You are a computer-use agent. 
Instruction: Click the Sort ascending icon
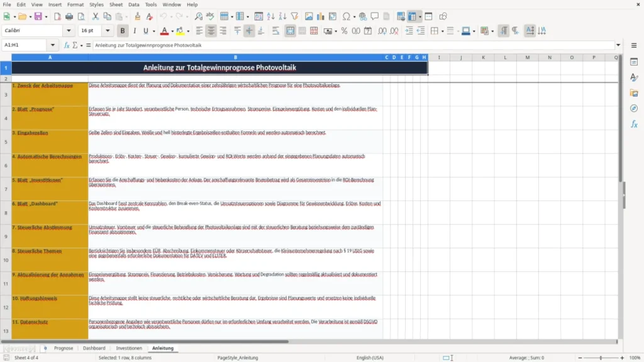[270, 16]
